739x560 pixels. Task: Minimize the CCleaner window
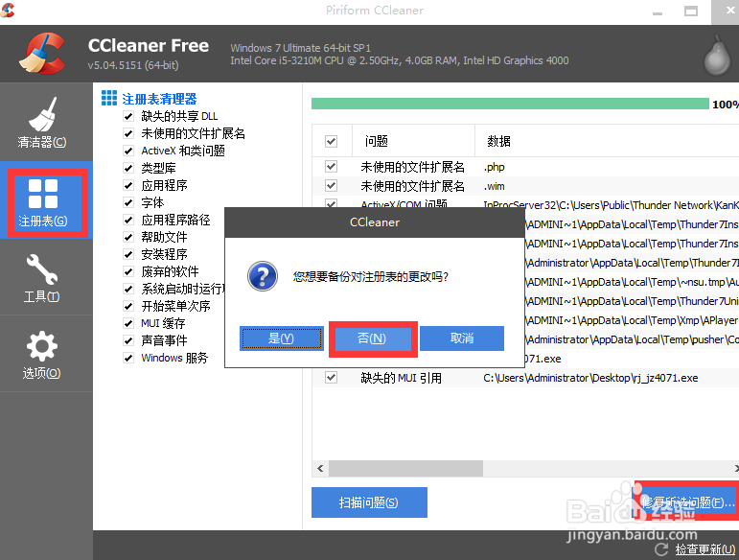click(658, 12)
